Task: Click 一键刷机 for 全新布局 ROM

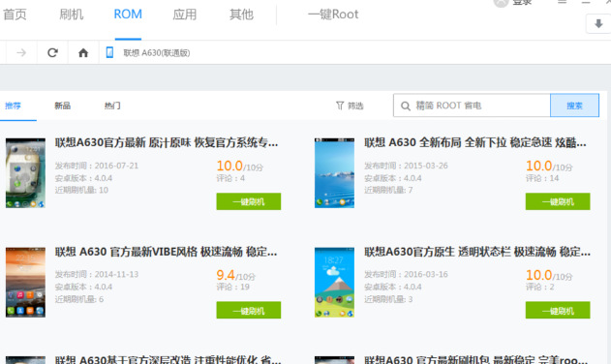Action: 558,201
